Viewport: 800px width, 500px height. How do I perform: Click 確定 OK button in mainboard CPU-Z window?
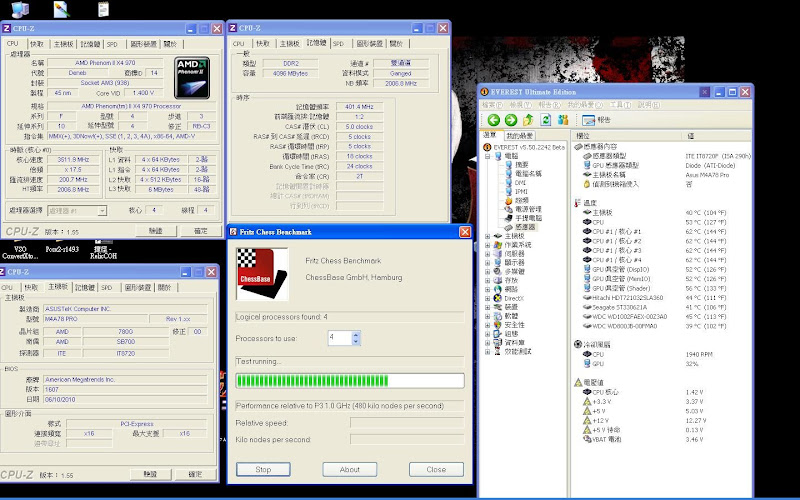coord(195,474)
